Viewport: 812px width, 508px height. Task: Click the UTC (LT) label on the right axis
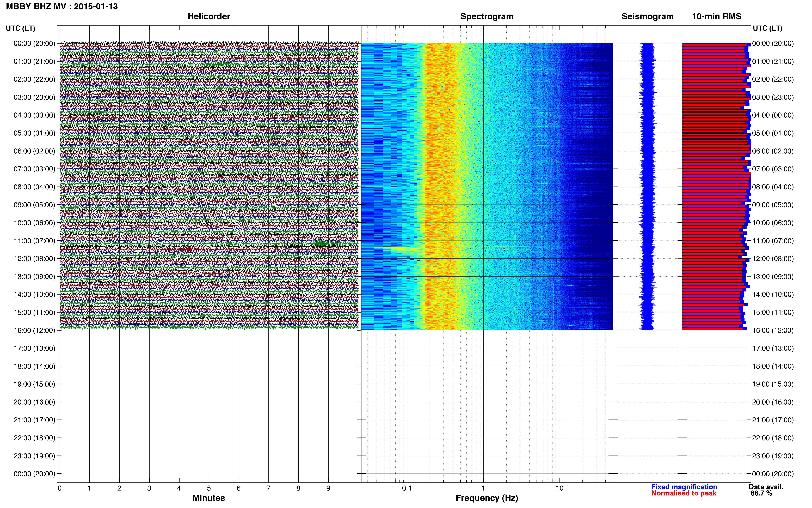tap(767, 28)
